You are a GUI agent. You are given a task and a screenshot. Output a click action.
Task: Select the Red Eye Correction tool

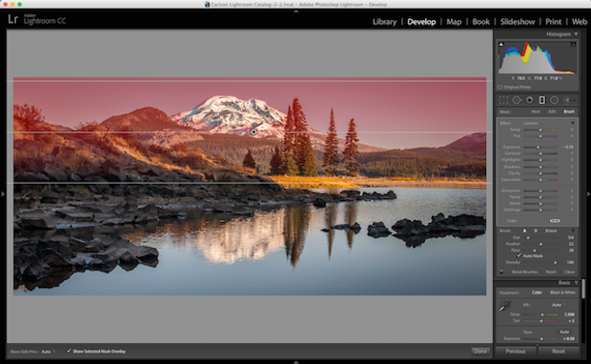(x=530, y=100)
